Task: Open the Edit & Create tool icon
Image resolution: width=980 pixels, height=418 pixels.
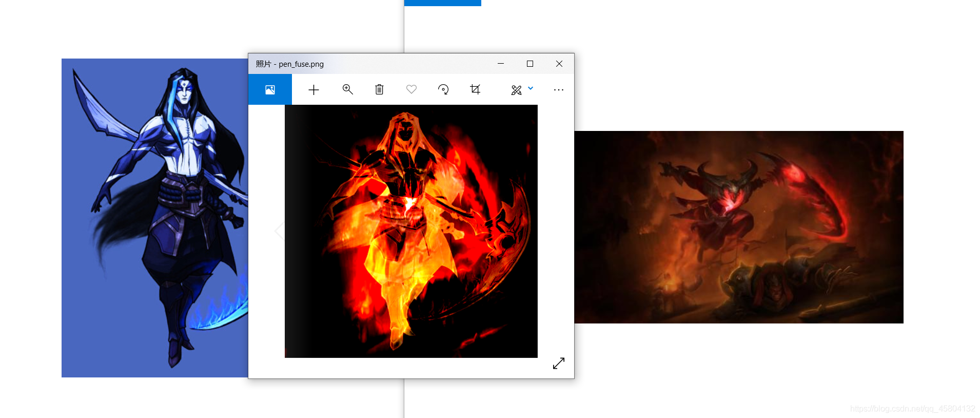Action: coord(516,90)
